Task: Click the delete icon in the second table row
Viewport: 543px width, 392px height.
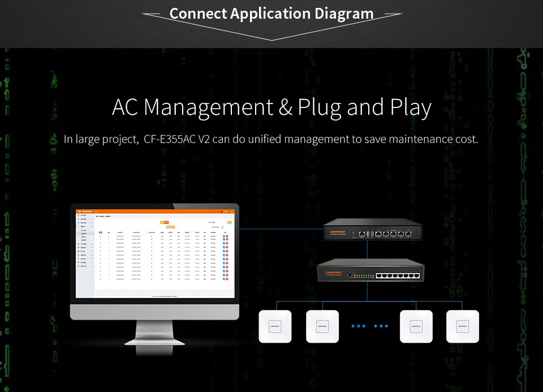Action: coord(227,239)
